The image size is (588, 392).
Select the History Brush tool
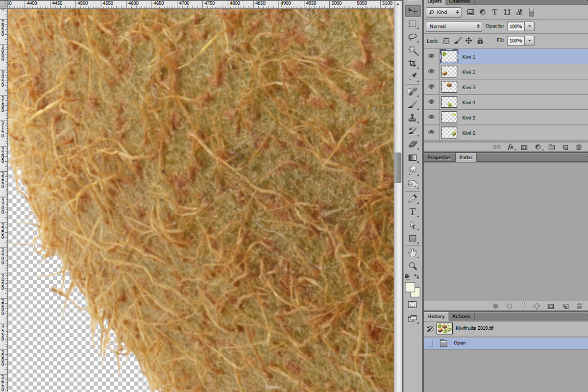click(x=413, y=131)
